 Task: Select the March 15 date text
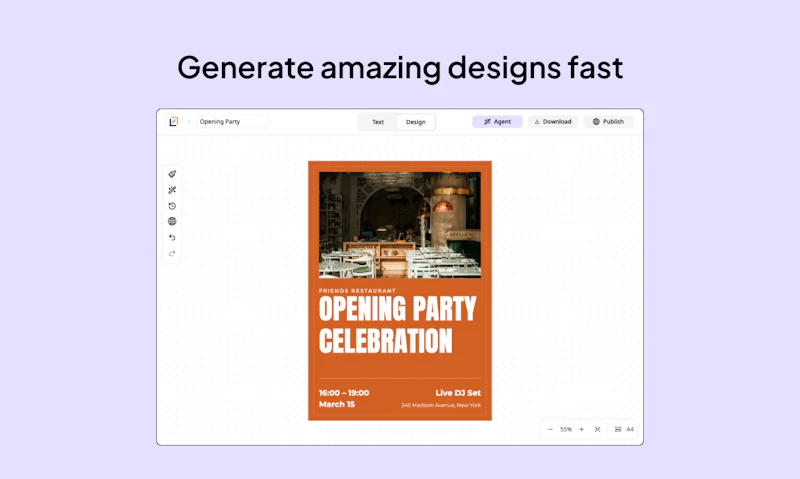337,404
